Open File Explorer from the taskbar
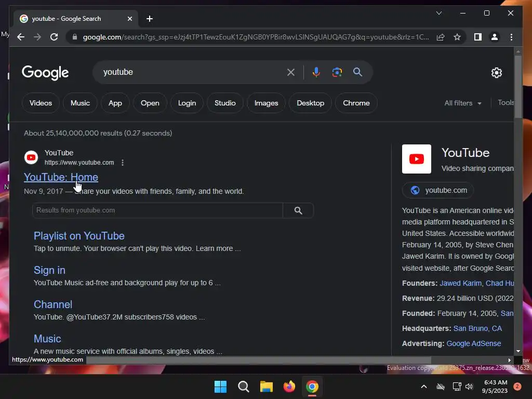 pyautogui.click(x=267, y=387)
